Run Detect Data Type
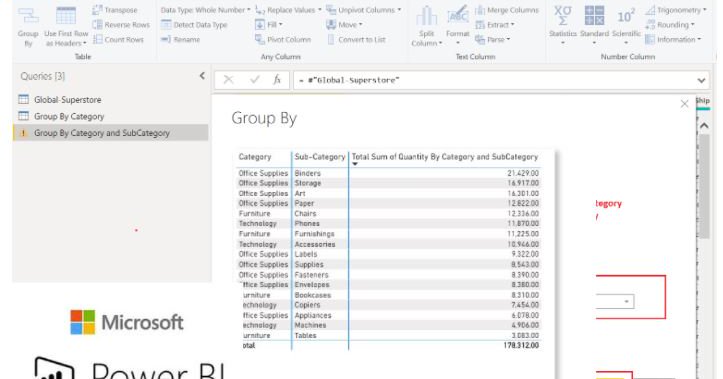Viewport: 723px width, 379px height. 194,24
